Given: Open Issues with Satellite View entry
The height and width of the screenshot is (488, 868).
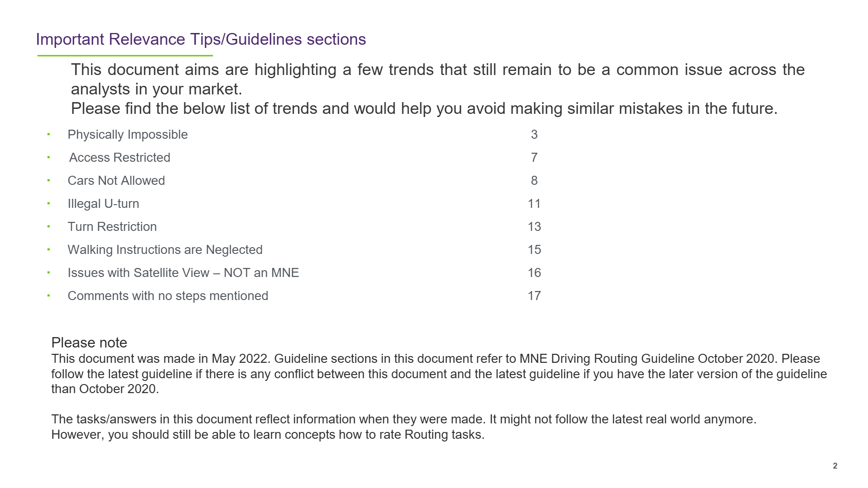Looking at the screenshot, I should [x=183, y=273].
